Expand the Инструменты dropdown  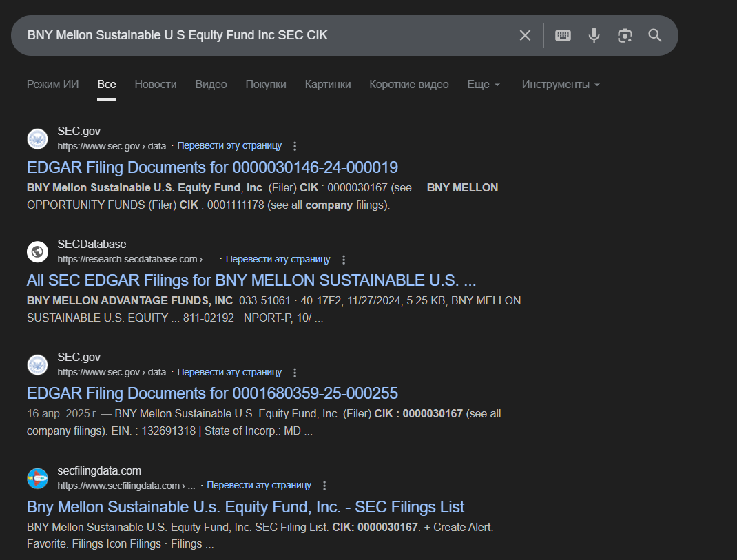(x=561, y=84)
